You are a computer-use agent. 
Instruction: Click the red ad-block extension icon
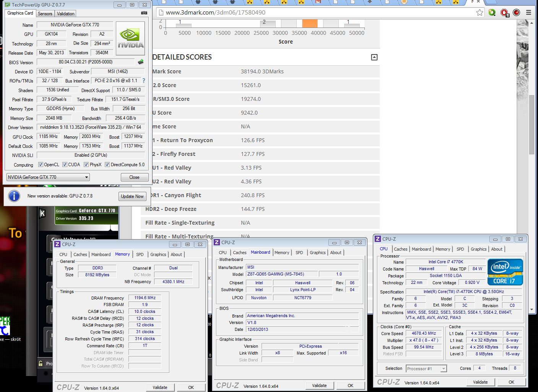pyautogui.click(x=504, y=13)
